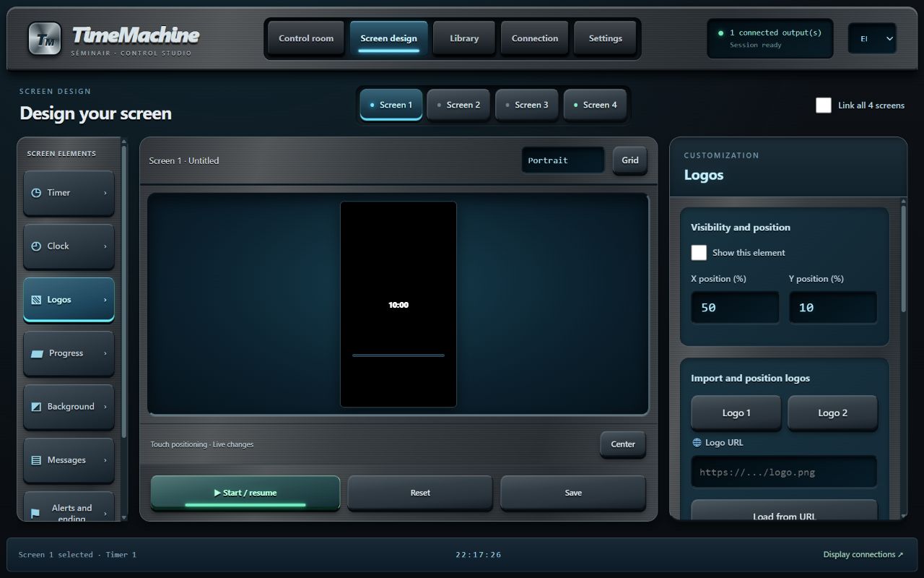924x578 pixels.
Task: Select the Screen 3 tab
Action: click(x=527, y=105)
